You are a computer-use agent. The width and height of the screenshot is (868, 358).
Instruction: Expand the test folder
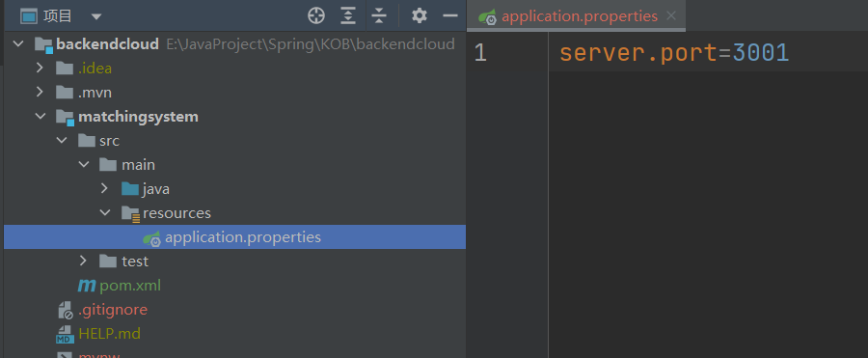click(83, 261)
